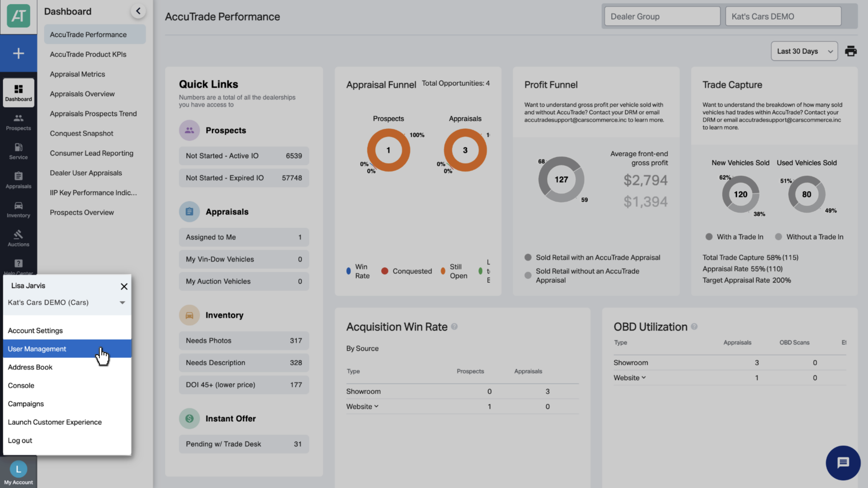Click the Kat's Cars DEMO input field
This screenshot has width=868, height=488.
click(x=783, y=16)
